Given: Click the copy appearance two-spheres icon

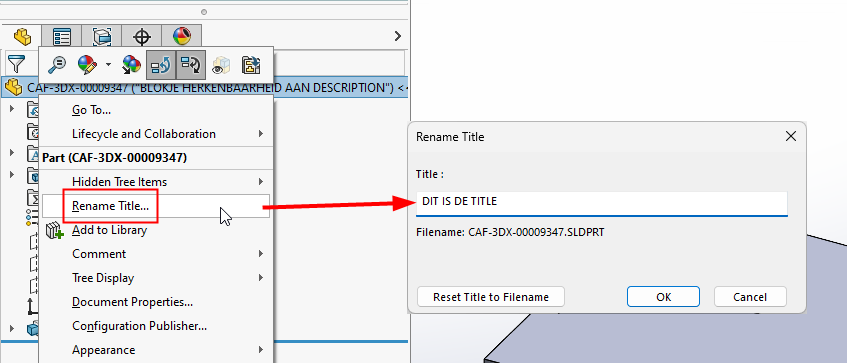Looking at the screenshot, I should (x=130, y=65).
